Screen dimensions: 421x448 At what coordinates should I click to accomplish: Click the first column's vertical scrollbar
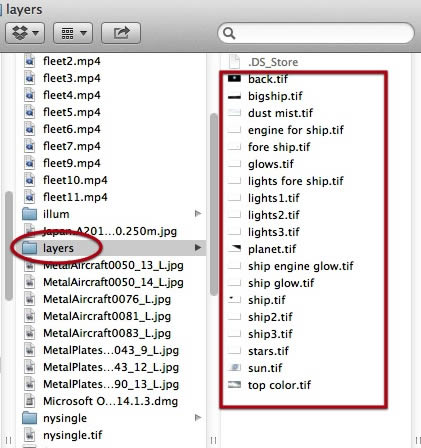[x=9, y=246]
